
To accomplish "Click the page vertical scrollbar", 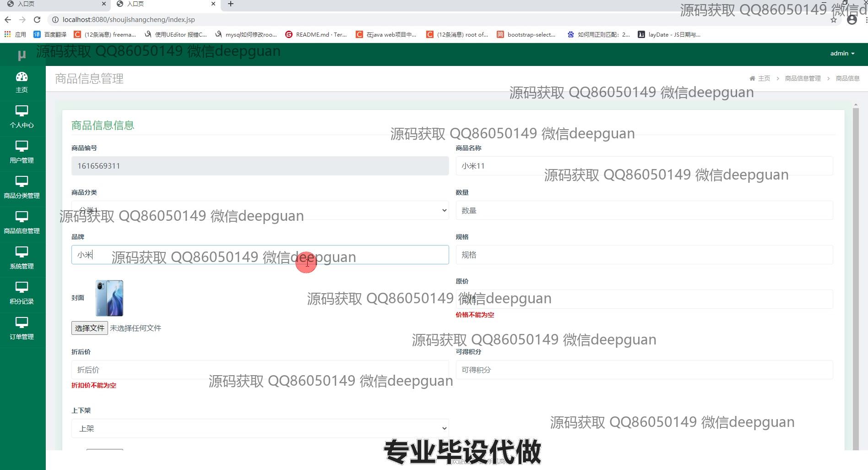I will 856,275.
